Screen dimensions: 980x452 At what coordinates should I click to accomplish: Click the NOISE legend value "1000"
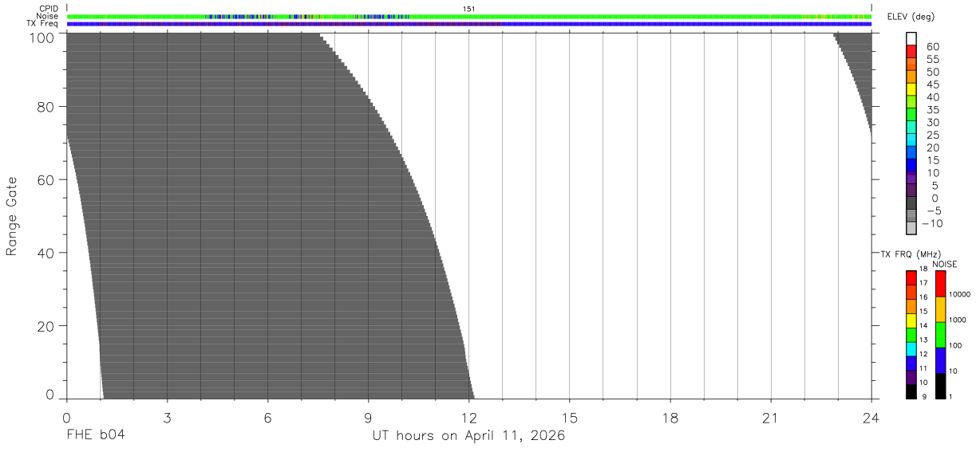(957, 320)
